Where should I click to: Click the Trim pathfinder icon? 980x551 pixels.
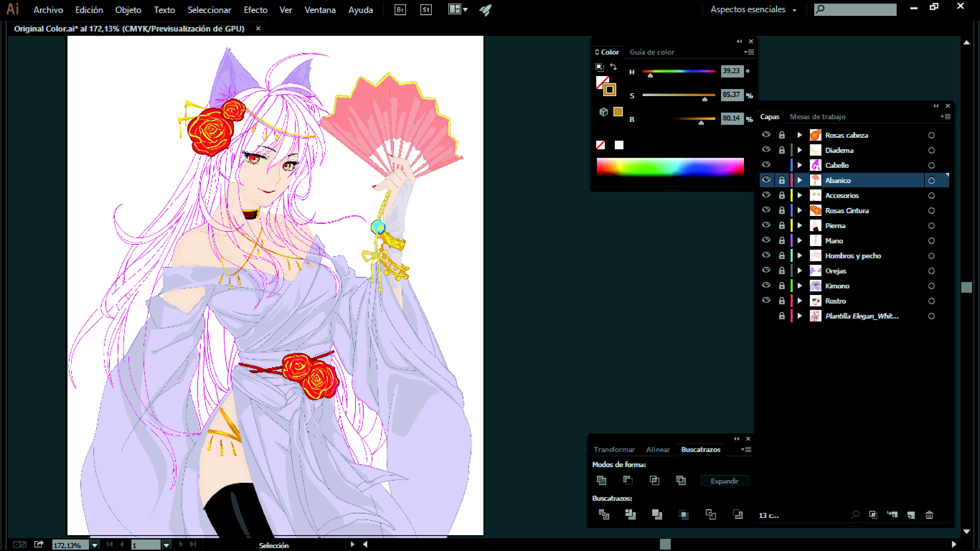630,514
